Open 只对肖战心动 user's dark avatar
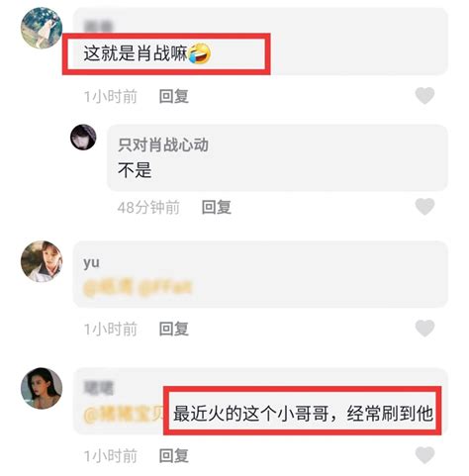This screenshot has height=476, width=469. point(83,137)
